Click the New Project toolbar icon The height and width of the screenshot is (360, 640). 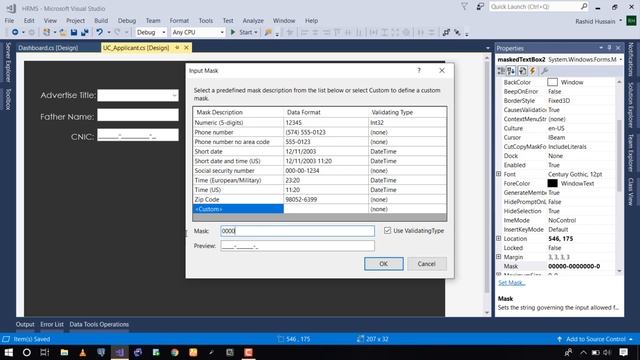47,32
